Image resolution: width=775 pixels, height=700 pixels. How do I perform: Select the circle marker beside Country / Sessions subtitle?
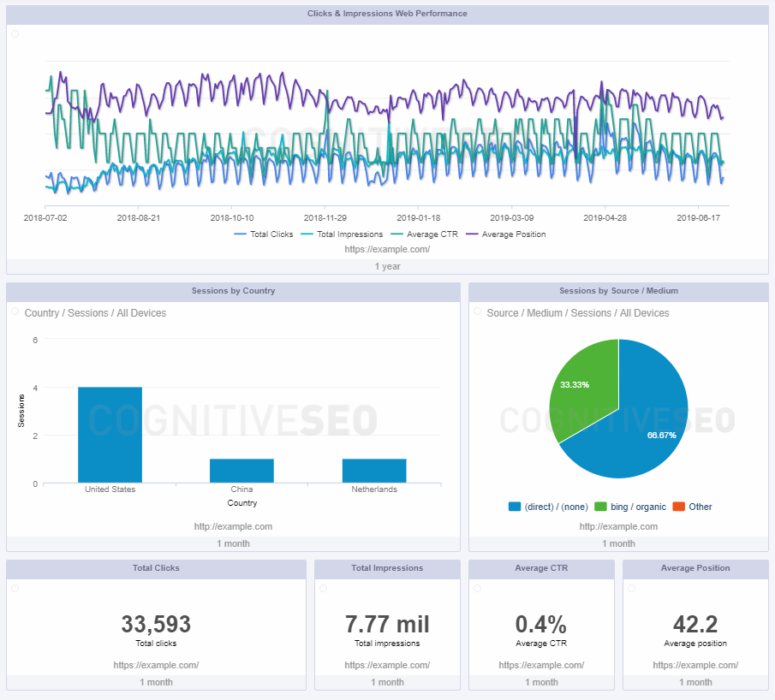(x=15, y=311)
